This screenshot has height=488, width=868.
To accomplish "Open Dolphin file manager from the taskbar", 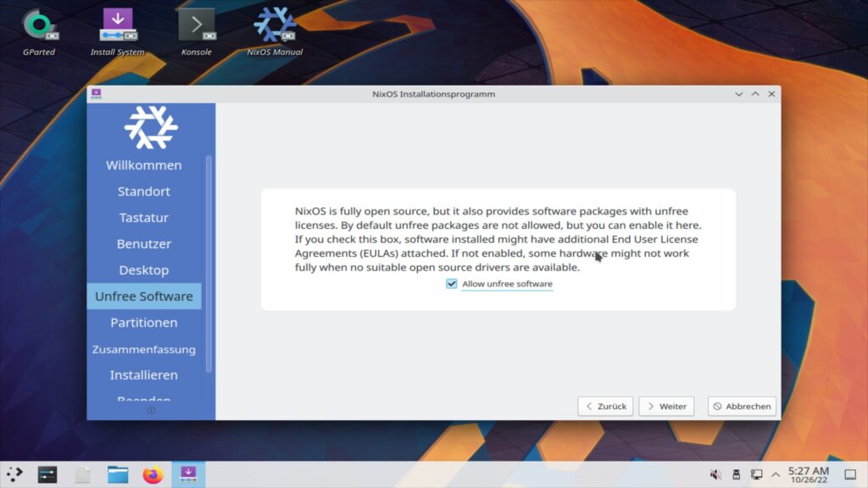I will pyautogui.click(x=118, y=474).
